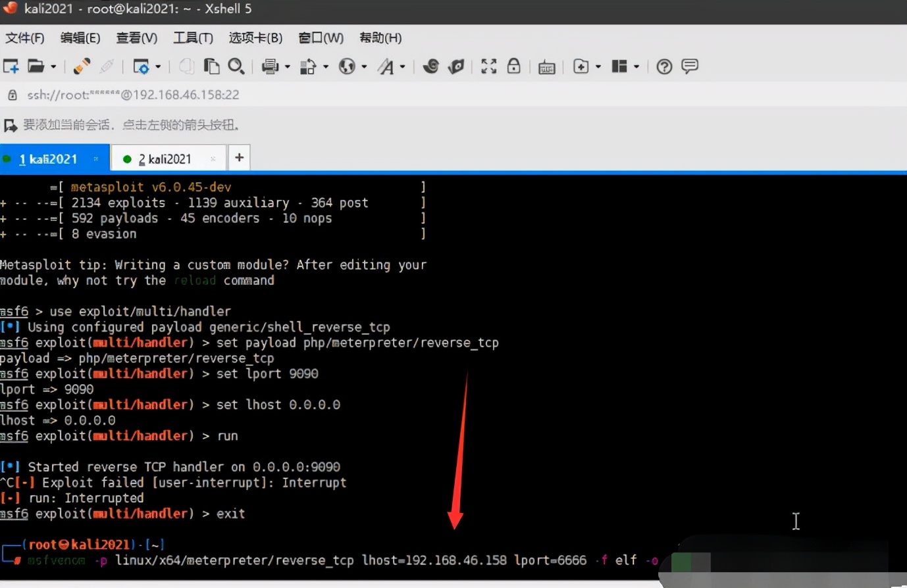Expand the globe encoding dropdown arrow
The height and width of the screenshot is (588, 907).
(364, 66)
